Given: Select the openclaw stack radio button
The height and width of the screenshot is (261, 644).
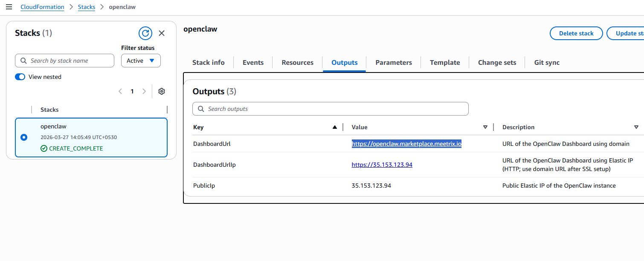Looking at the screenshot, I should click(x=24, y=137).
